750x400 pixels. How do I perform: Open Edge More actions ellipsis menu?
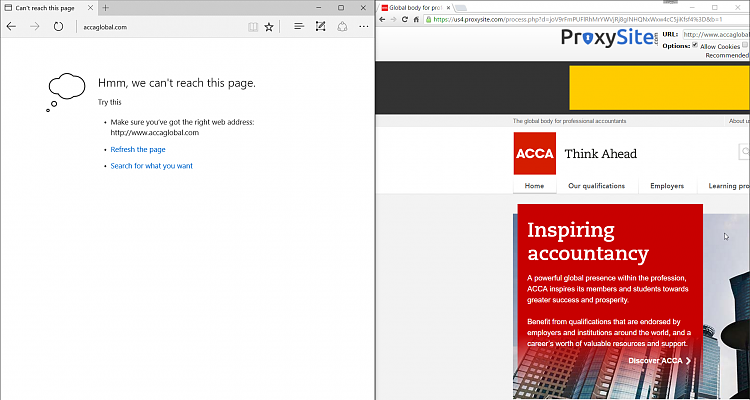(x=364, y=27)
